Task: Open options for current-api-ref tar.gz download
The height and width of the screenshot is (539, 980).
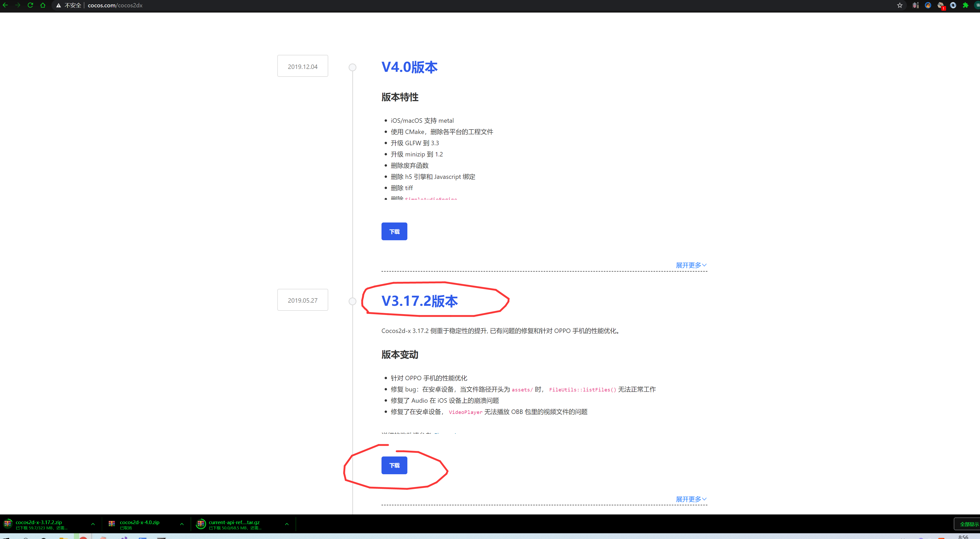Action: (287, 524)
